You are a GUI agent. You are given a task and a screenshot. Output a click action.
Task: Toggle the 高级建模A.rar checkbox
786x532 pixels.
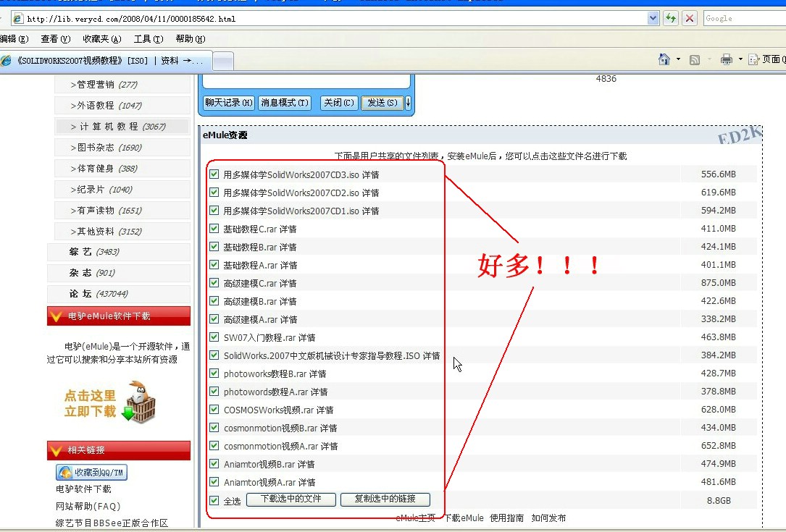(214, 318)
